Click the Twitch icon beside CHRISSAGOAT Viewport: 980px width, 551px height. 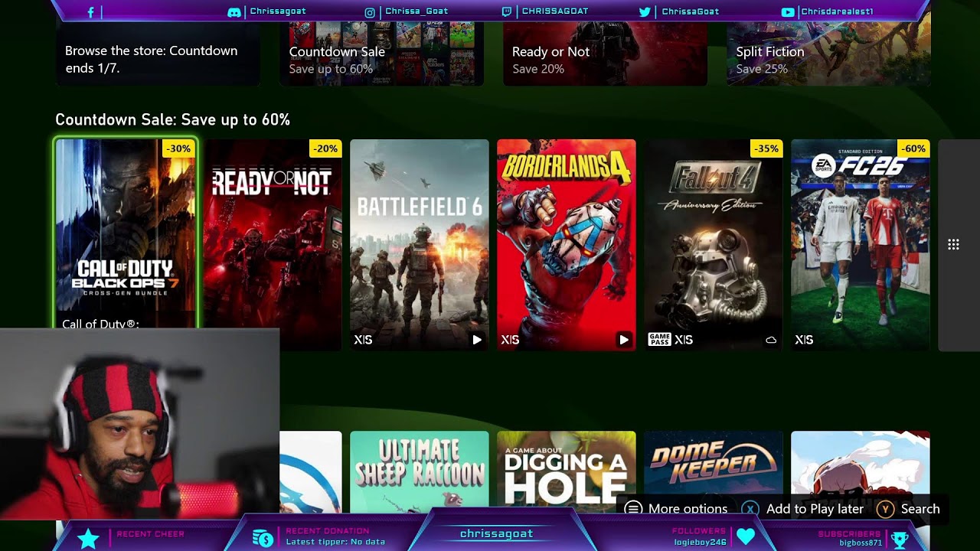pyautogui.click(x=507, y=11)
